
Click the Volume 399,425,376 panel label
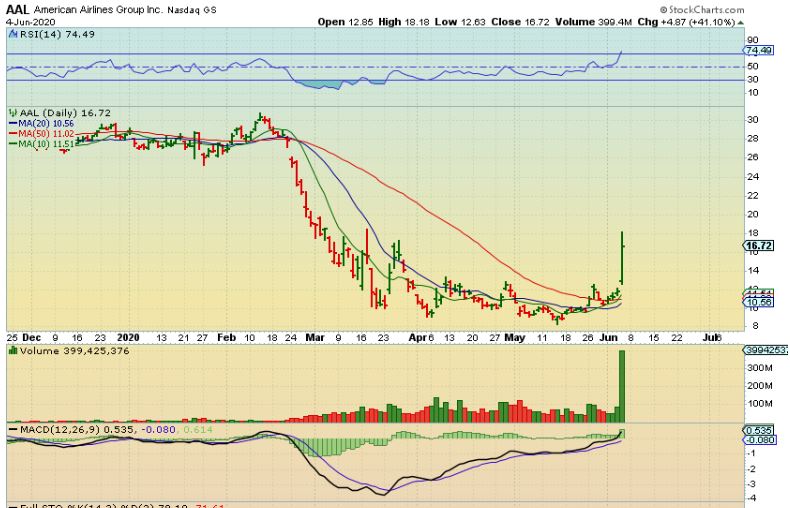(x=69, y=351)
